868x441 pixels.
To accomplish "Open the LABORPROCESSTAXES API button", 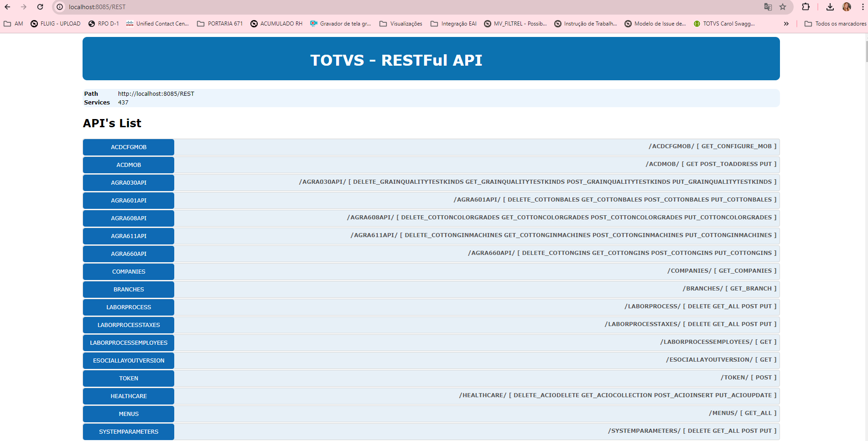I will 129,325.
